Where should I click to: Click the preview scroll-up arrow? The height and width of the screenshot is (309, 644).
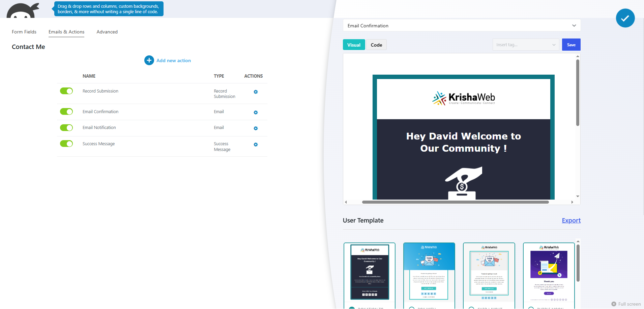point(578,56)
